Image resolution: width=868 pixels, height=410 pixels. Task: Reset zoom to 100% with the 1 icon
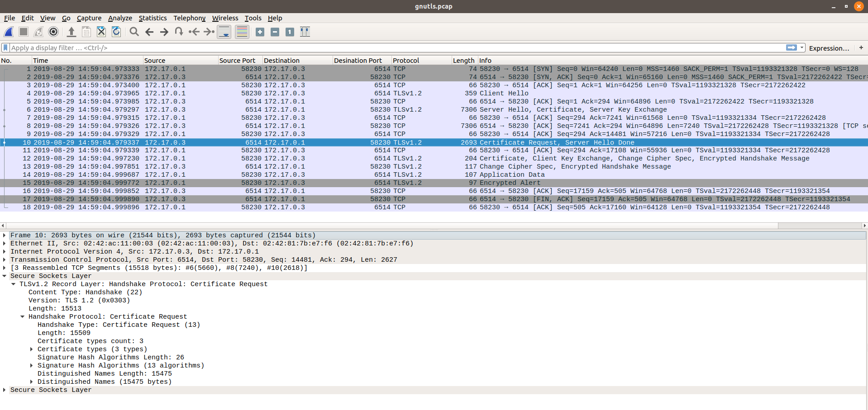[x=290, y=32]
